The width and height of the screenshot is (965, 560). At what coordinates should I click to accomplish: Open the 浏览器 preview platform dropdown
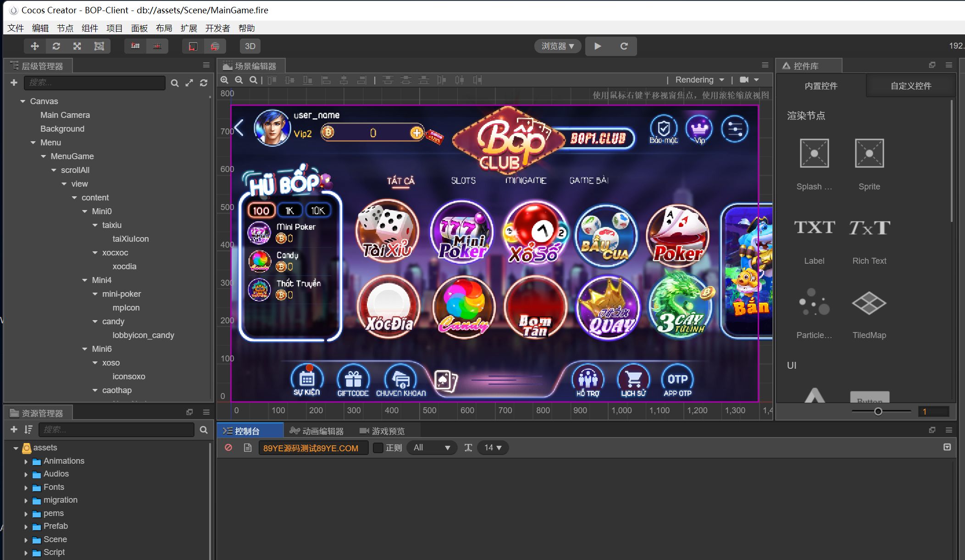pyautogui.click(x=558, y=46)
